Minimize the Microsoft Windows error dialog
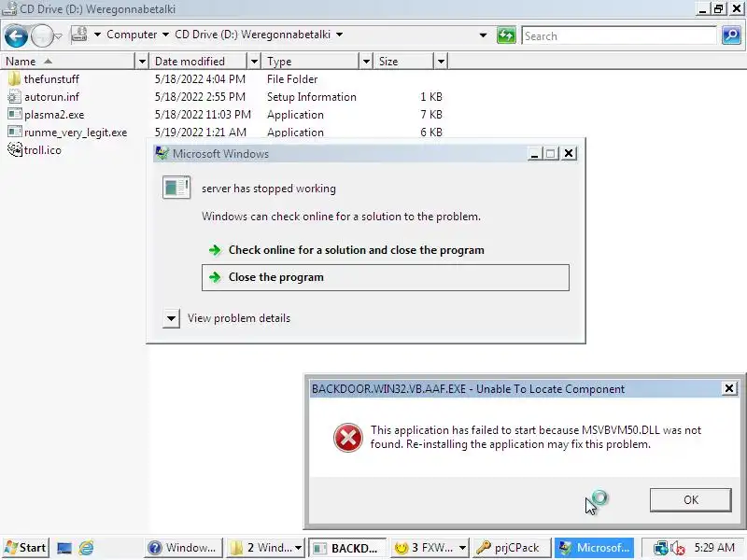Image resolution: width=747 pixels, height=560 pixels. click(534, 154)
